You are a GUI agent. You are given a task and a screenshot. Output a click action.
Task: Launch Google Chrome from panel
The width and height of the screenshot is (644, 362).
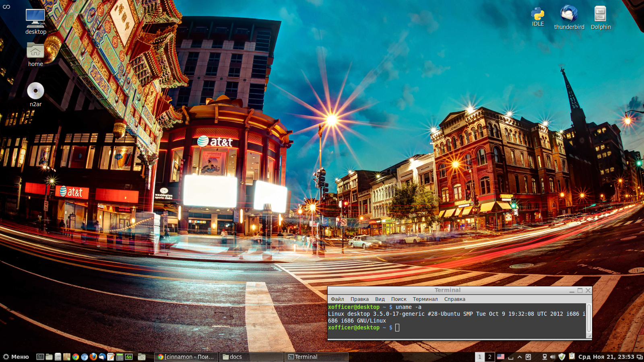(76, 357)
